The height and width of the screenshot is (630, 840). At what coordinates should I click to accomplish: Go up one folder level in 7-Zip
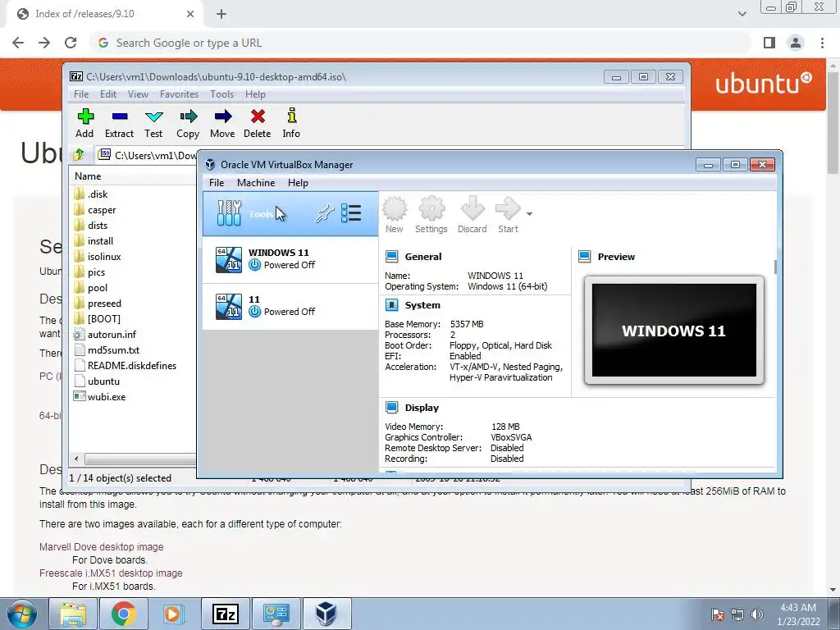[x=79, y=155]
